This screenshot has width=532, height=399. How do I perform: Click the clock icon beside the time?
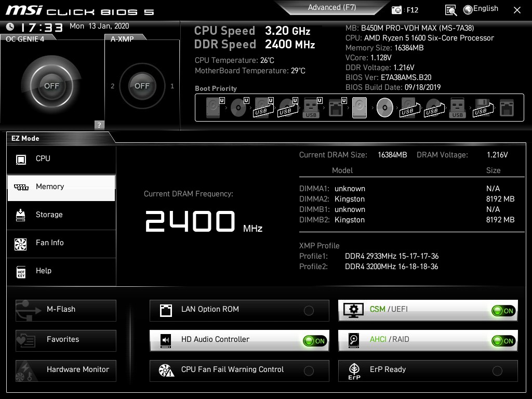click(10, 26)
